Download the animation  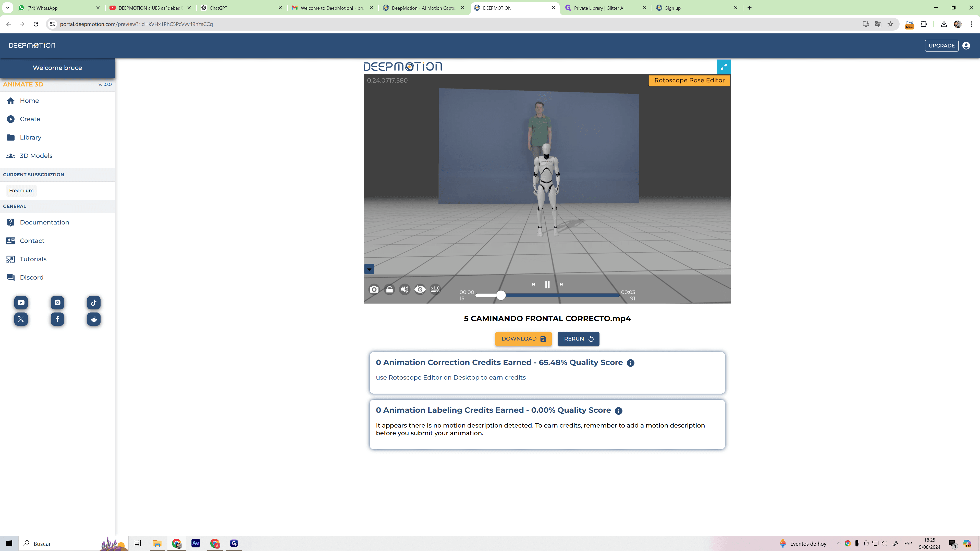pyautogui.click(x=523, y=339)
